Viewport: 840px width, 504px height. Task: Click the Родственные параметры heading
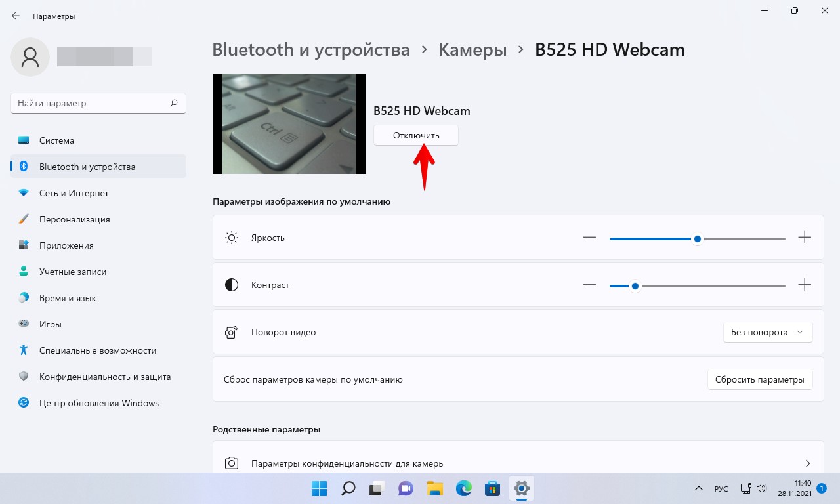(266, 429)
